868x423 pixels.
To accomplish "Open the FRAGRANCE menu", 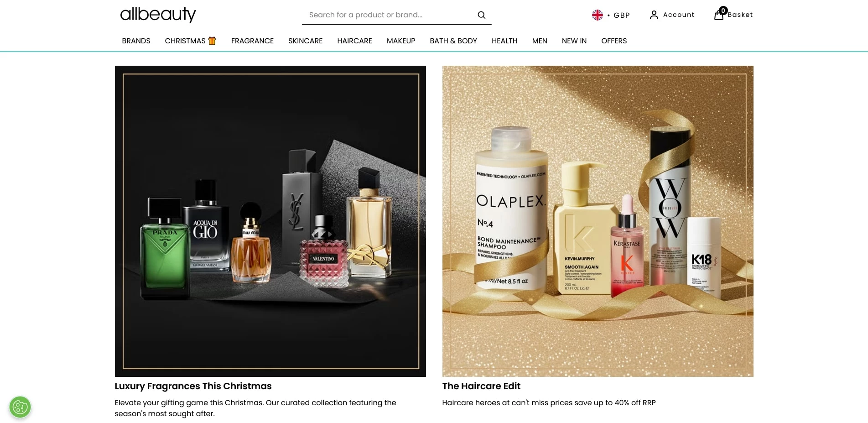I will point(252,41).
